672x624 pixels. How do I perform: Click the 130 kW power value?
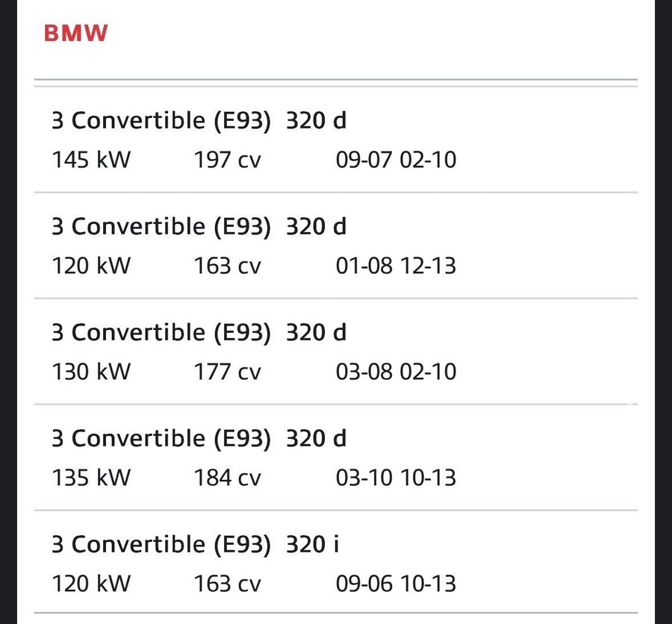[x=90, y=372]
